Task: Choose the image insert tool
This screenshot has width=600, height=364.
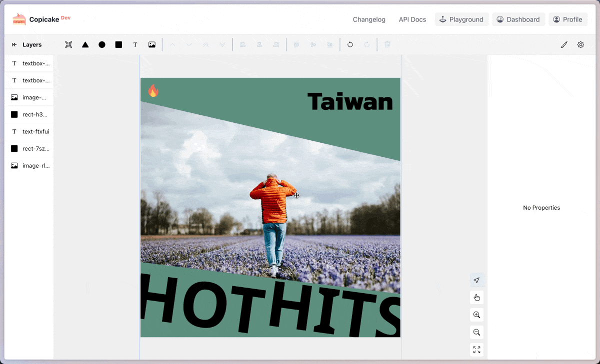Action: pyautogui.click(x=152, y=44)
